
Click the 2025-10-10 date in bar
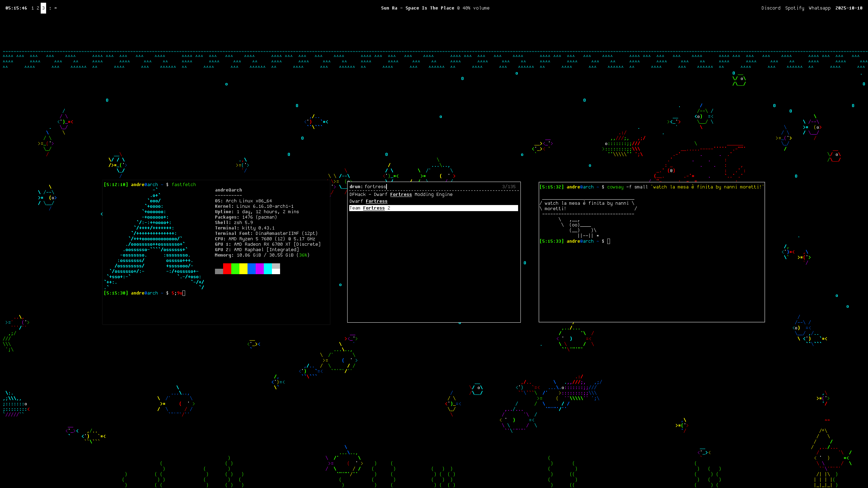pyautogui.click(x=849, y=8)
